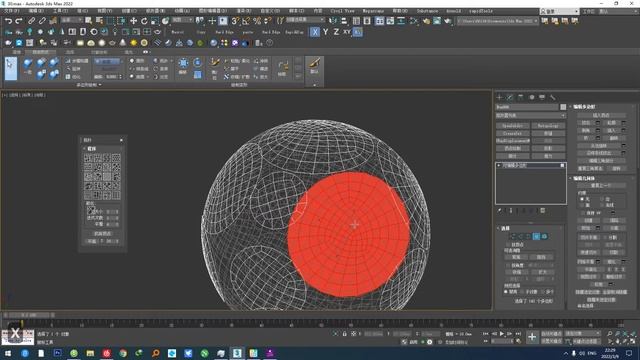
Task: Open the Substance menu
Action: coord(427,11)
